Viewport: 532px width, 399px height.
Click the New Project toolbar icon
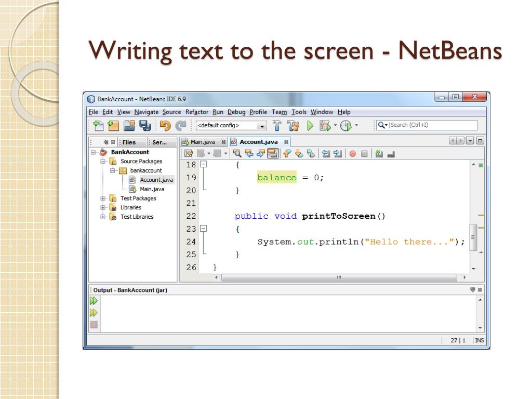[113, 126]
